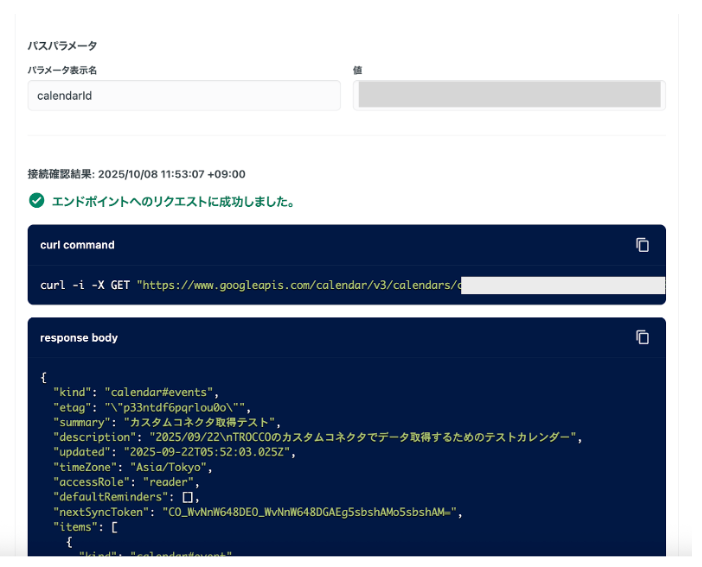Click the masked 値 input field
This screenshot has width=702, height=567.
(x=509, y=95)
